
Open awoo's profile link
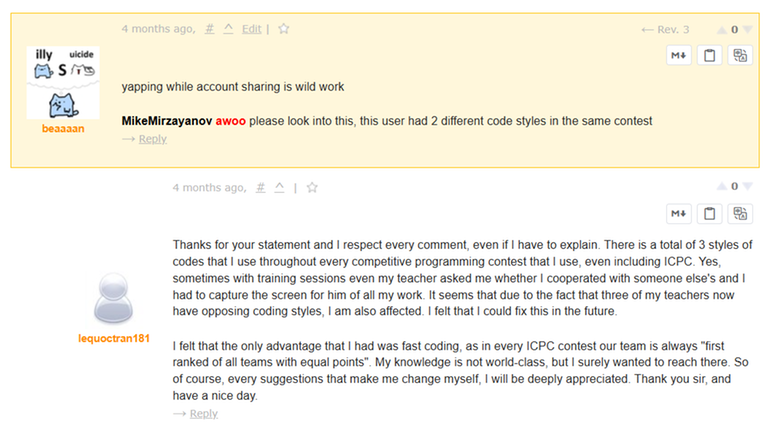coord(230,121)
